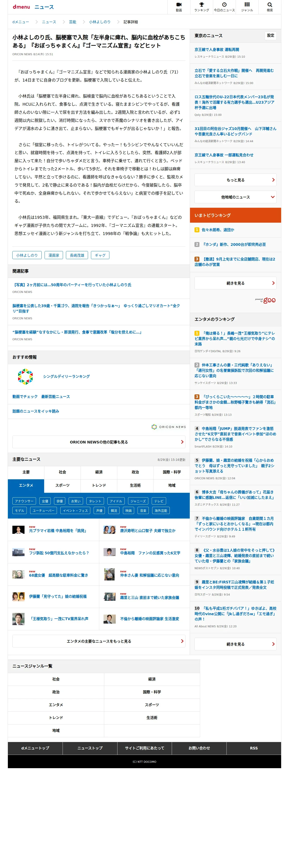289x868 pixels.
Task: Open thumbnail for 元プラマイ岩橋 article
Action: [x=18, y=529]
